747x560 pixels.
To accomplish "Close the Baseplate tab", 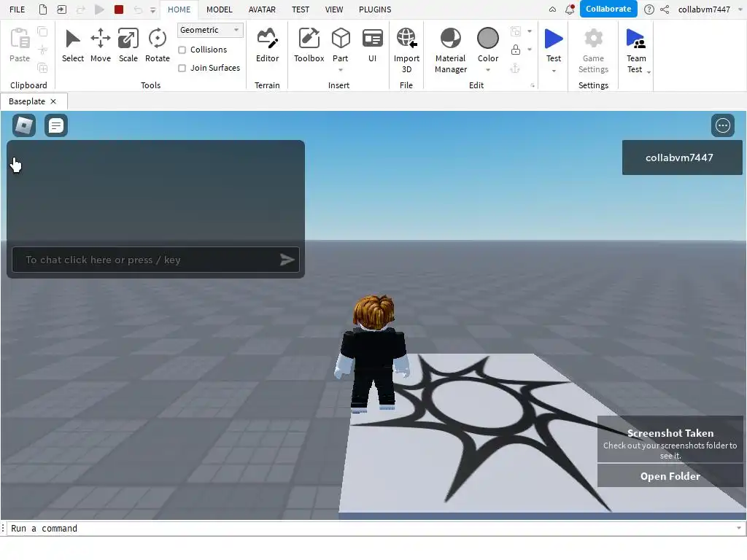I will (x=53, y=101).
